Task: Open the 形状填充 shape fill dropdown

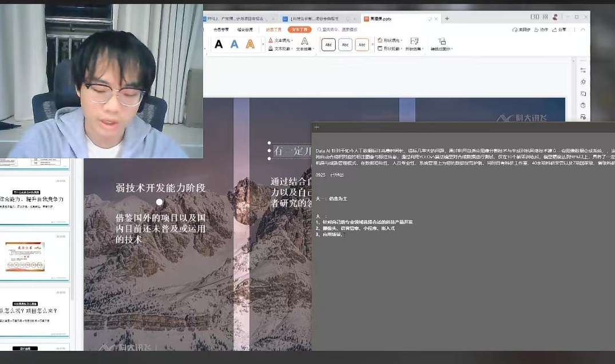Action: [x=390, y=41]
